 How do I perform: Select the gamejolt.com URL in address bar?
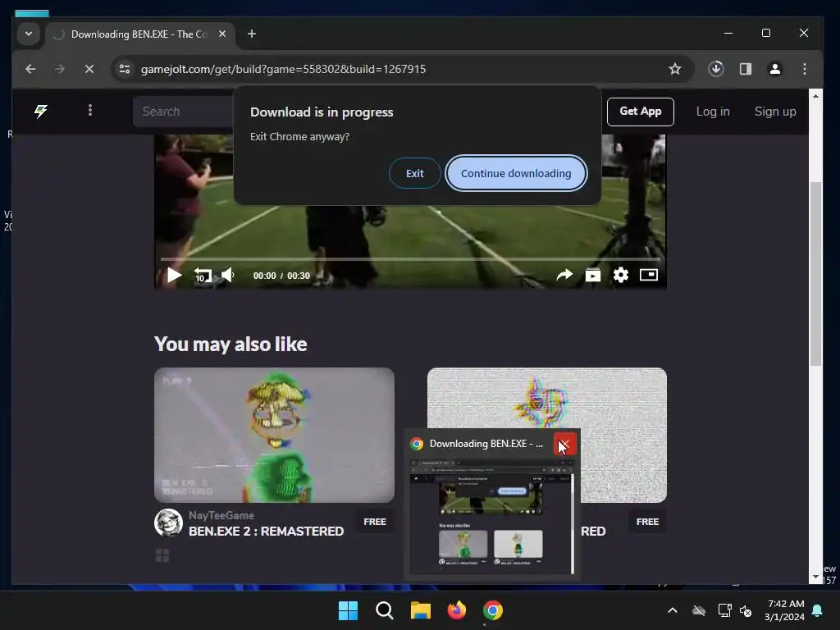(x=283, y=69)
